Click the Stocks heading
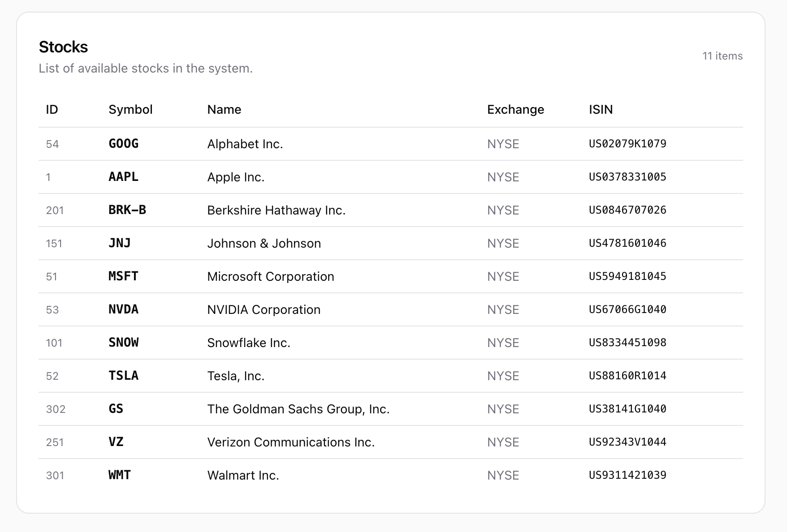787x532 pixels. click(x=63, y=47)
